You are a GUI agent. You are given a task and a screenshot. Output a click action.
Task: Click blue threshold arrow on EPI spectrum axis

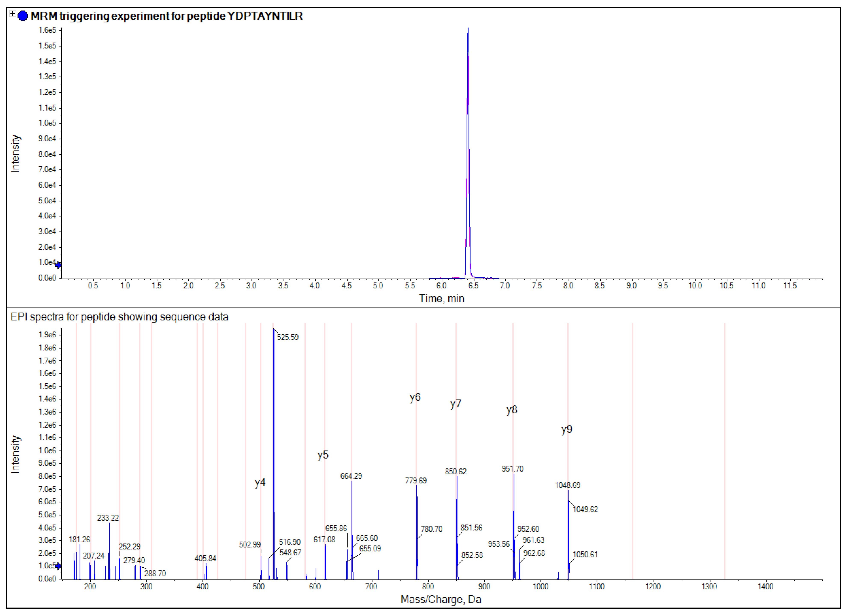pyautogui.click(x=58, y=566)
